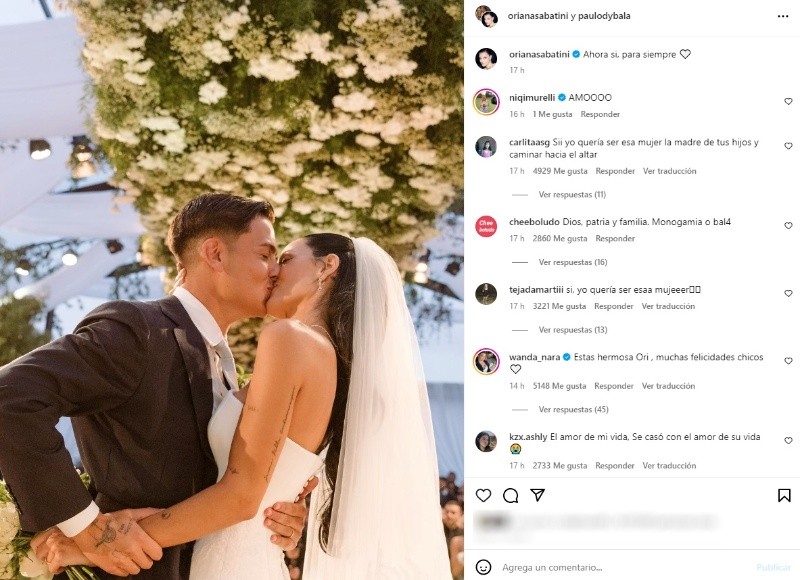Viewport: 800px width, 580px height.
Task: Expand Ver respuestas (11) under carlitaasg
Action: [572, 194]
